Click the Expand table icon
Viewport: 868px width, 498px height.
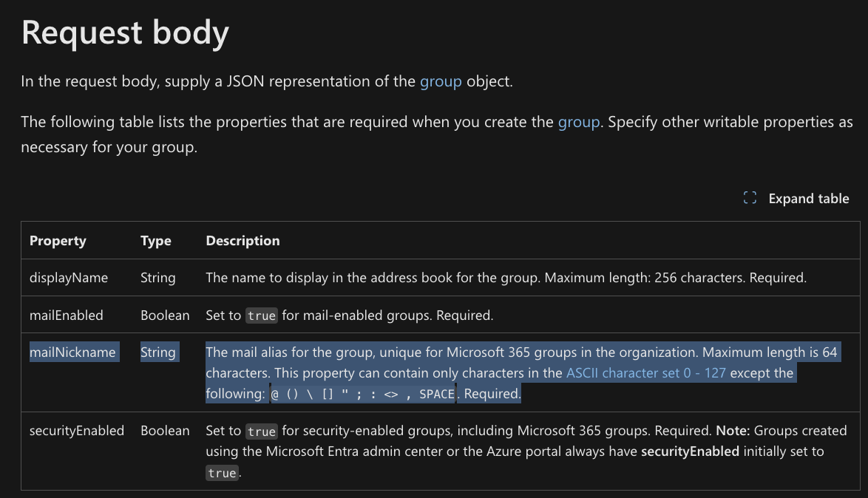[749, 198]
